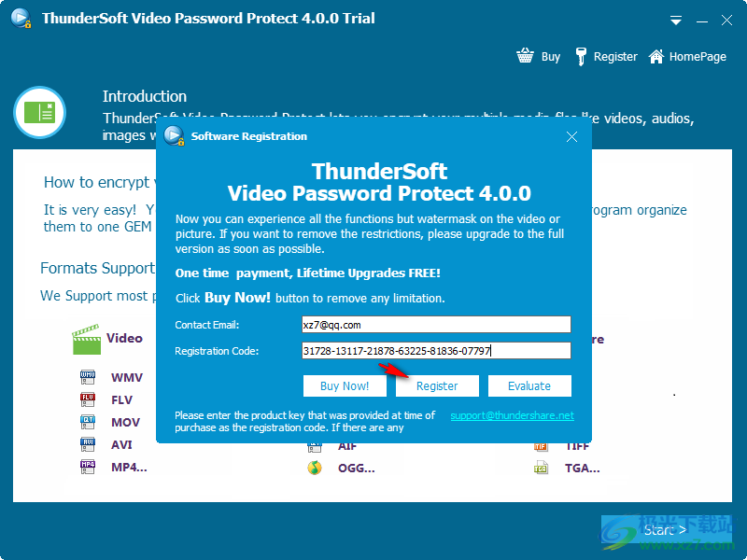This screenshot has width=747, height=560.
Task: Click the FLV format label
Action: [121, 400]
